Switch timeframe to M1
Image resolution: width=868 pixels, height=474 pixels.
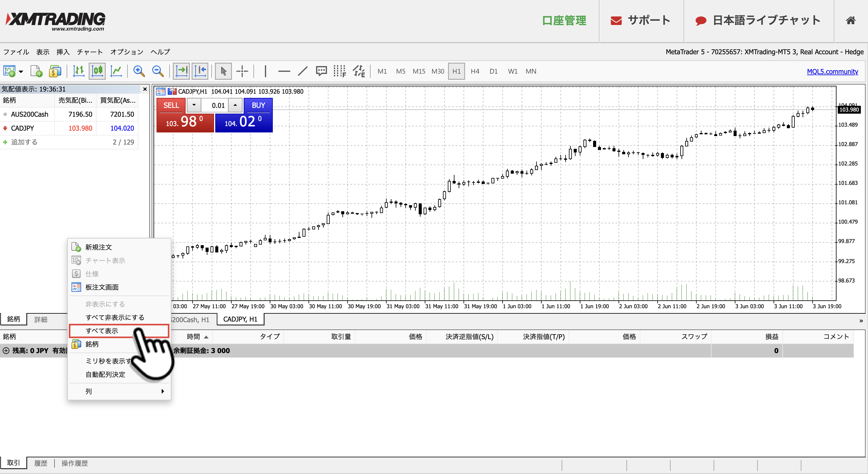(382, 71)
